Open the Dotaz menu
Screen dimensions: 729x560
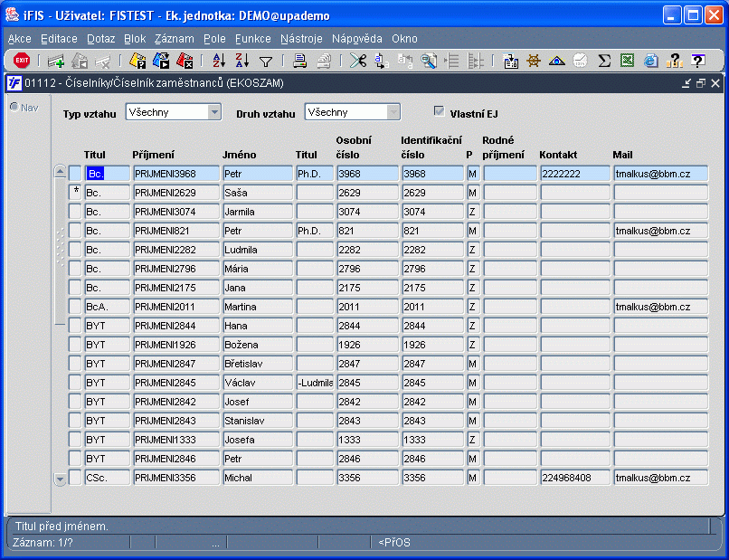point(101,39)
